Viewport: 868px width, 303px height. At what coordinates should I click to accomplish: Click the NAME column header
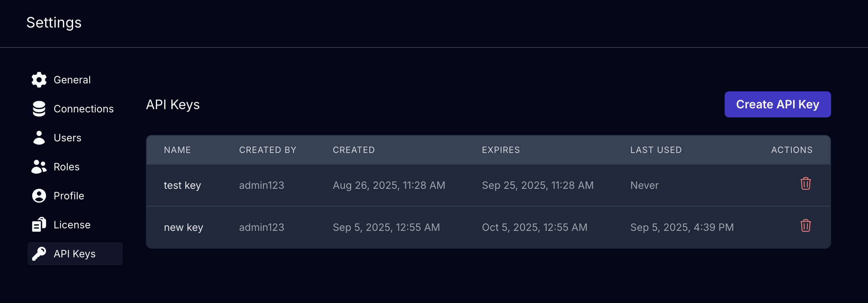pos(177,150)
